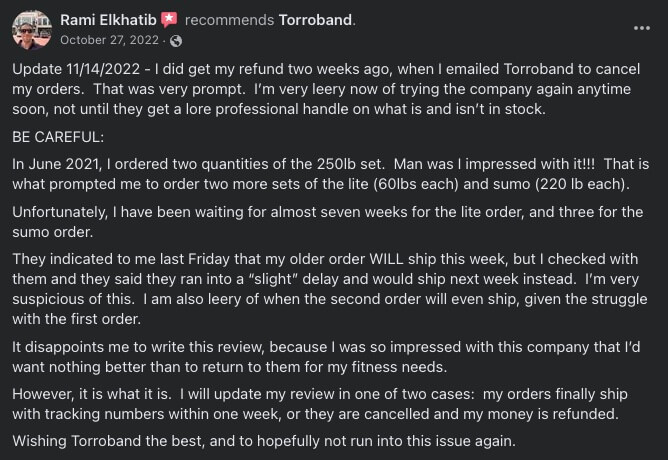Open the three-dot post options menu
The image size is (668, 460).
[641, 27]
